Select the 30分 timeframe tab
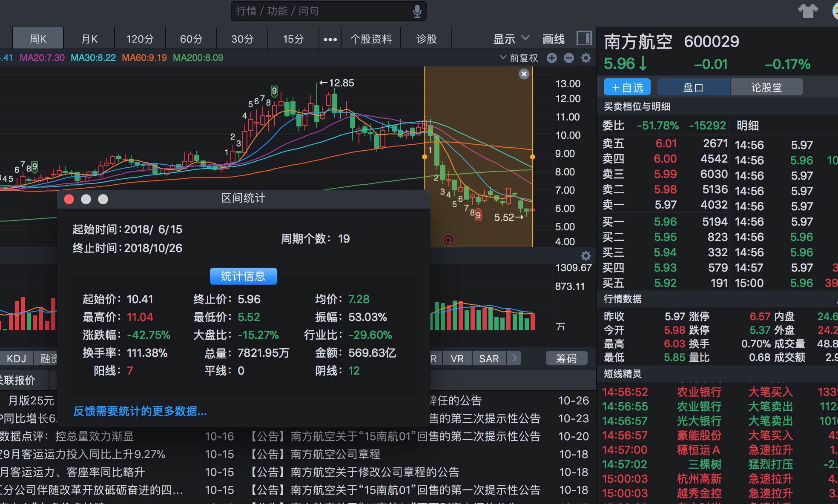This screenshot has width=838, height=504. (242, 39)
